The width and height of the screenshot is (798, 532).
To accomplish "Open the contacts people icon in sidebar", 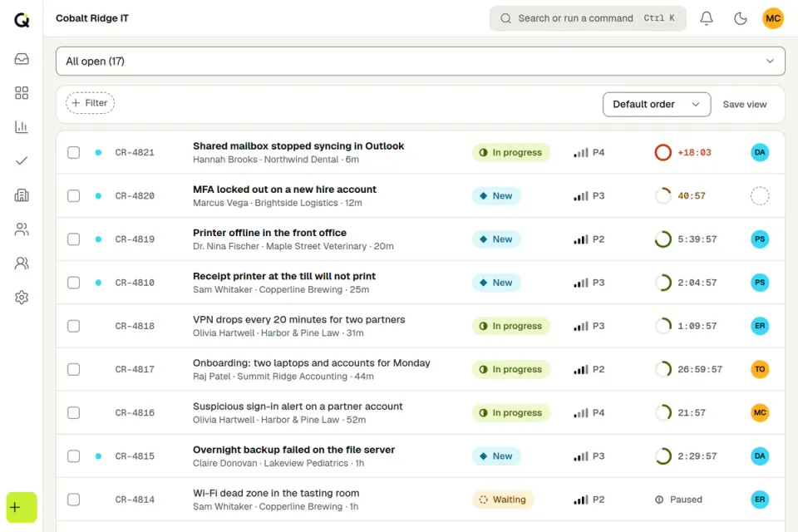I will pyautogui.click(x=22, y=229).
